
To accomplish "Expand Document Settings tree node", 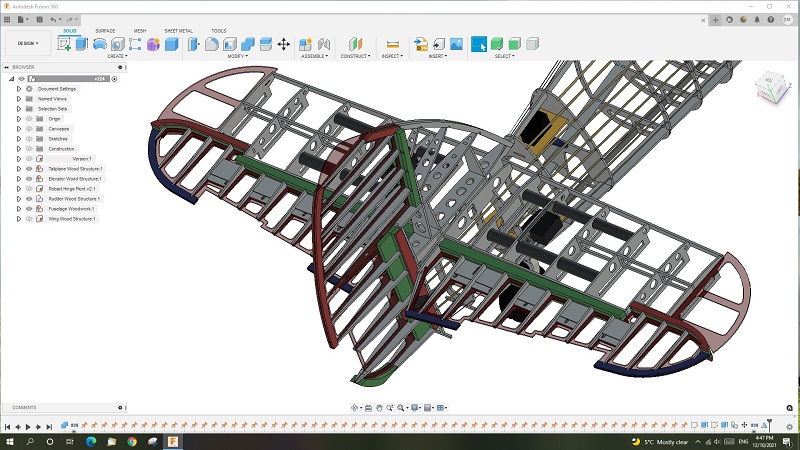I will tap(19, 89).
